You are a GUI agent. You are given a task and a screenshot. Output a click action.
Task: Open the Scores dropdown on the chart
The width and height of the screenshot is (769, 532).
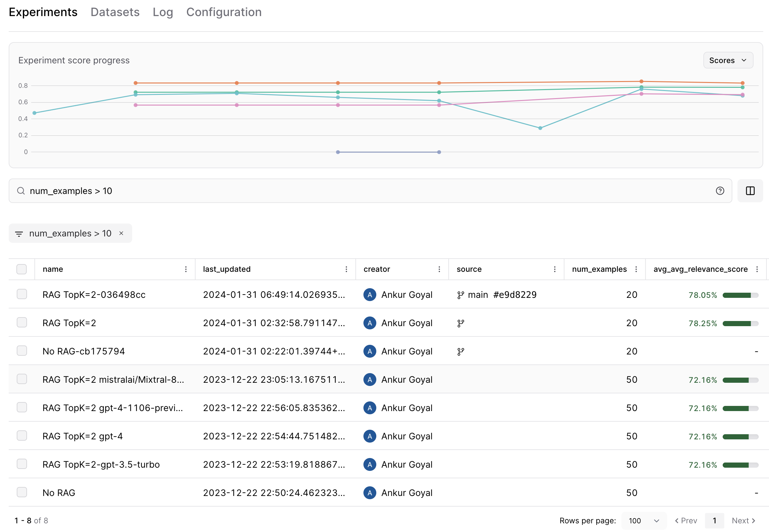(728, 60)
